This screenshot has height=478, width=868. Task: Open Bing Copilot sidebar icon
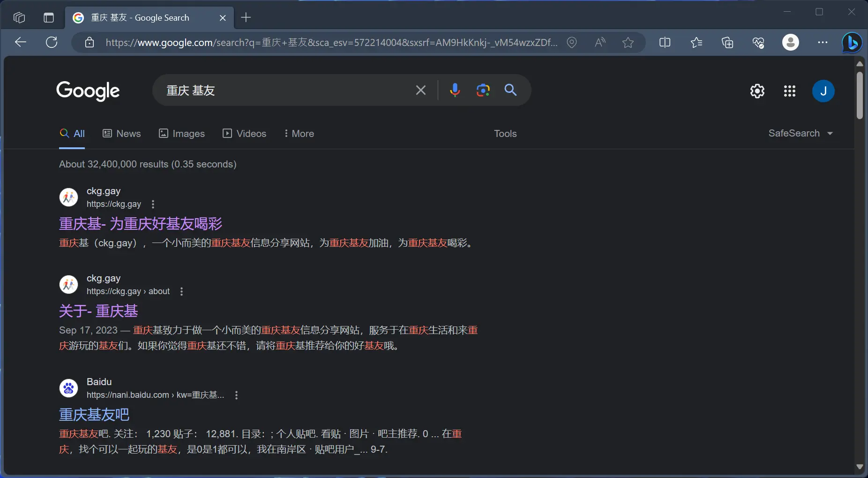pos(852,43)
